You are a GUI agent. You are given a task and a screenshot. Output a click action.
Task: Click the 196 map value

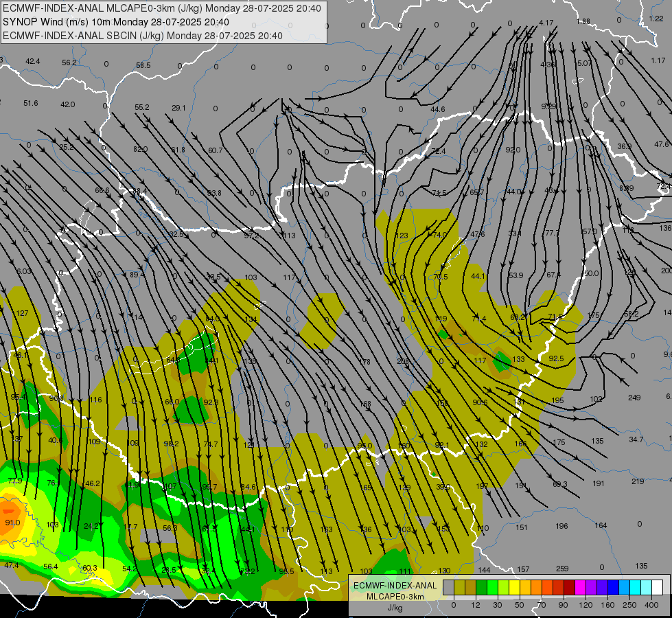tap(561, 526)
